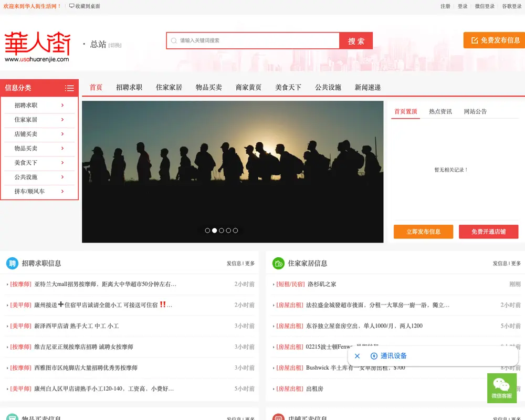525x420 pixels.
Task: Expand the 美食天下 sidebar category arrow
Action: coord(62,163)
